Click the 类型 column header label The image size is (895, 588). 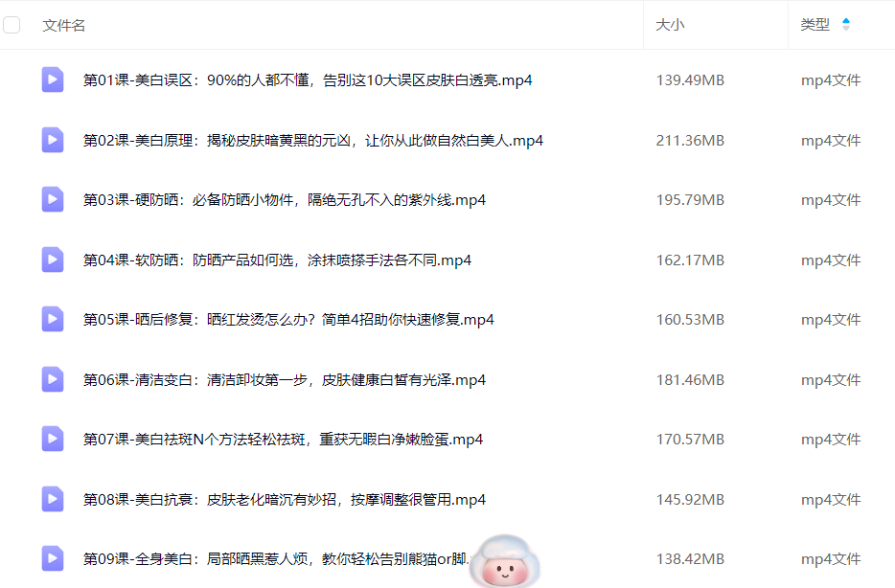pos(815,25)
